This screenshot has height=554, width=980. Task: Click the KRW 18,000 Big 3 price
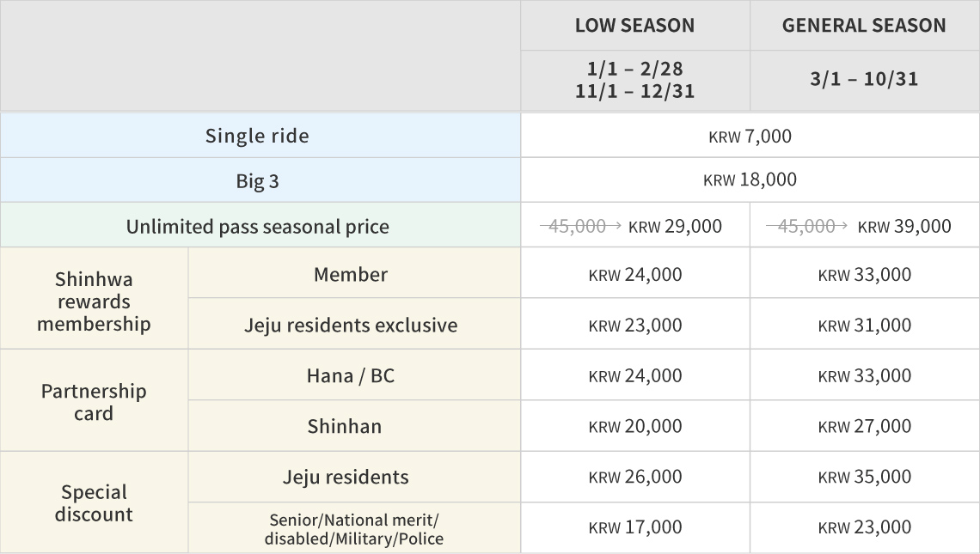pos(750,180)
